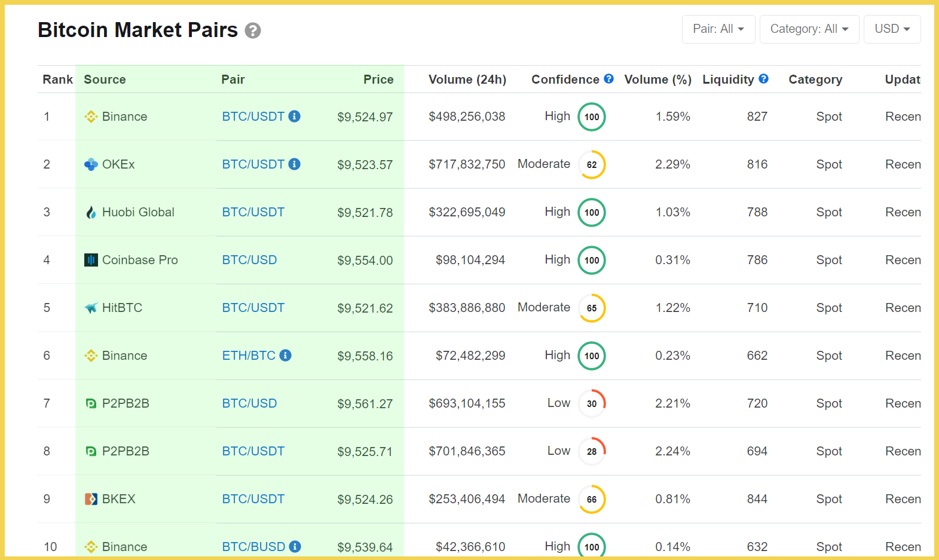
Task: Select the price $9,561.27
Action: point(365,404)
